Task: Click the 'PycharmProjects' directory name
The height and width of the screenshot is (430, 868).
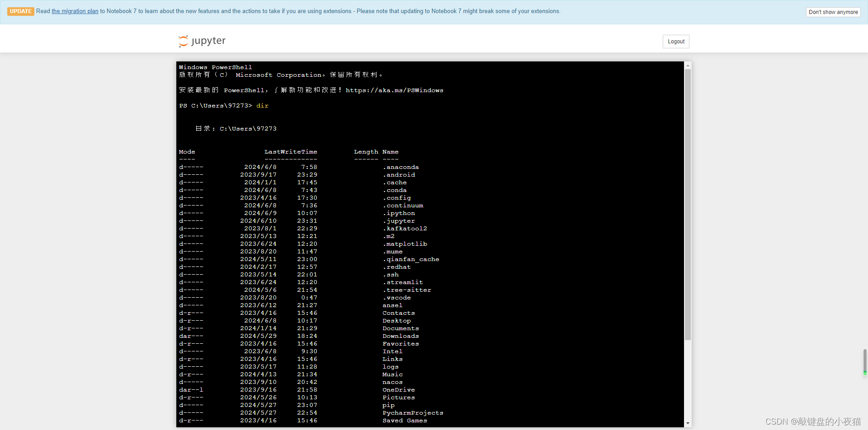Action: coord(413,413)
